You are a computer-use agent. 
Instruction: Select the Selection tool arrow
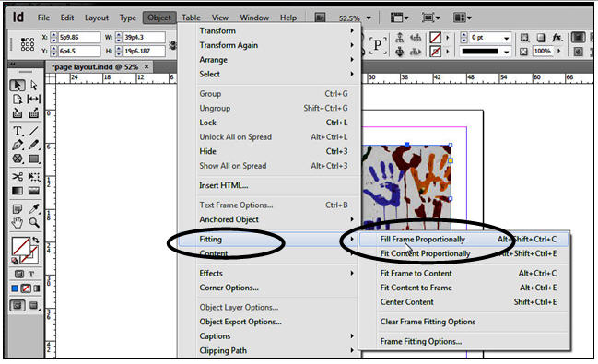point(18,85)
